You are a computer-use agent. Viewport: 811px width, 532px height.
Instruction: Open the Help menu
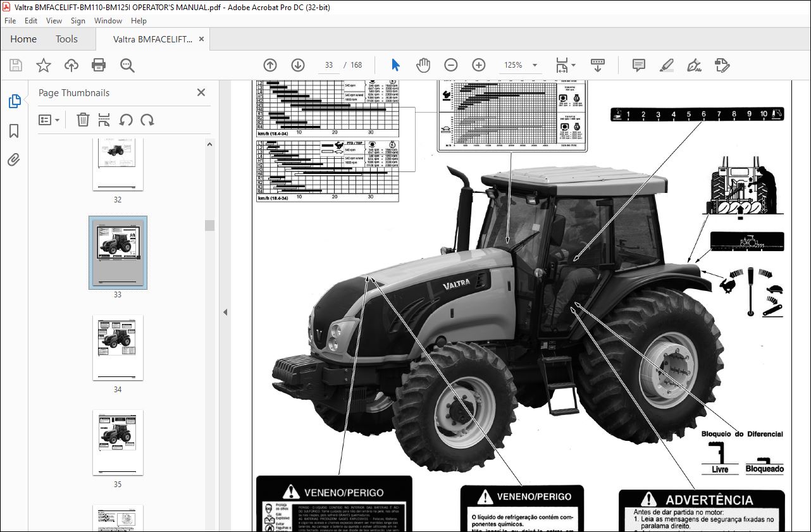(139, 21)
